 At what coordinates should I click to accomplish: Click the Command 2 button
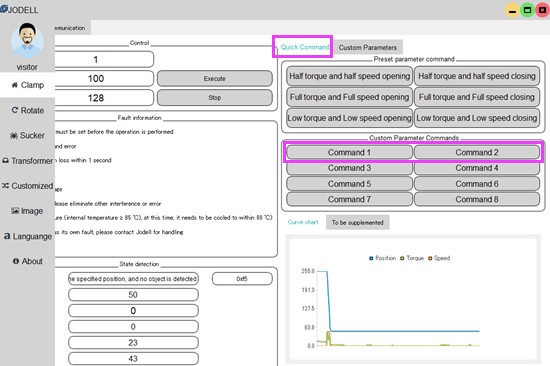[477, 152]
